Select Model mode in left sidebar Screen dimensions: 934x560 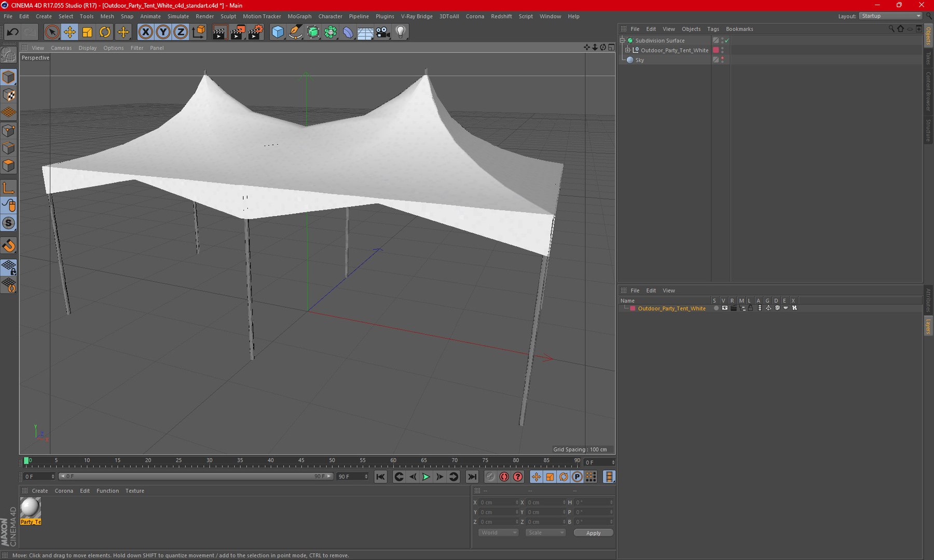(x=9, y=77)
